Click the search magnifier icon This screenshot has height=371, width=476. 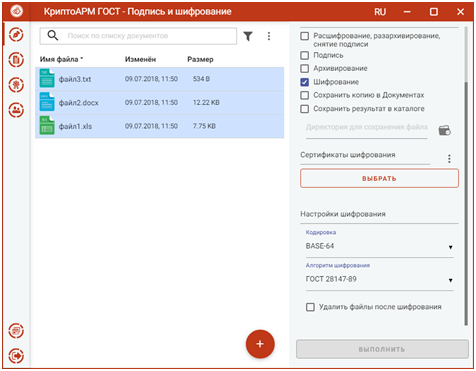click(53, 35)
